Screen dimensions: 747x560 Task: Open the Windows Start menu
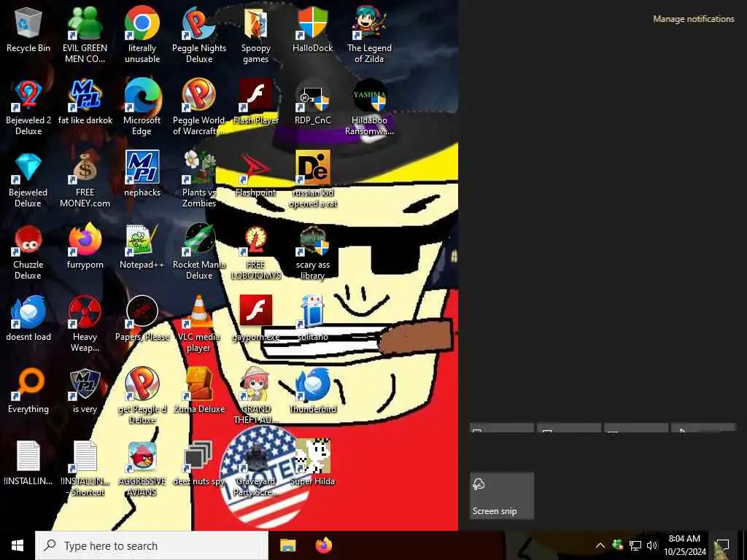coord(18,545)
